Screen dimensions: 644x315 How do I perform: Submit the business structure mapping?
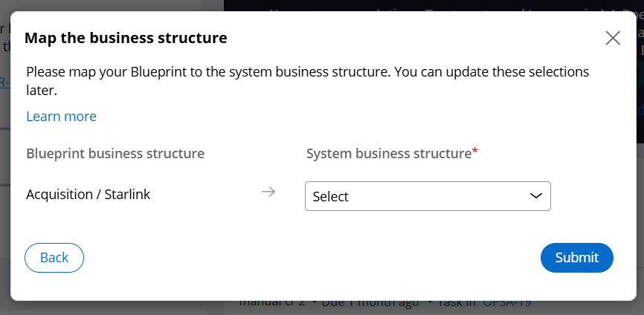[576, 258]
